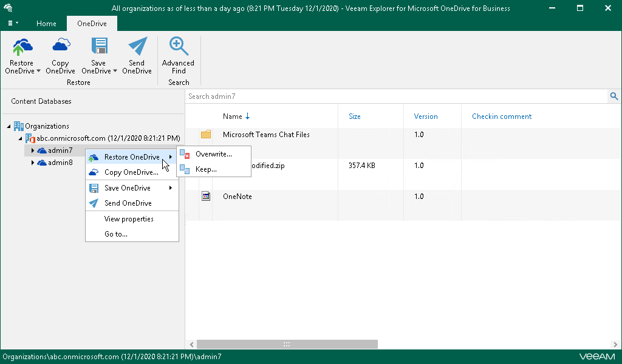Collapse the Organizations tree node

coord(9,126)
